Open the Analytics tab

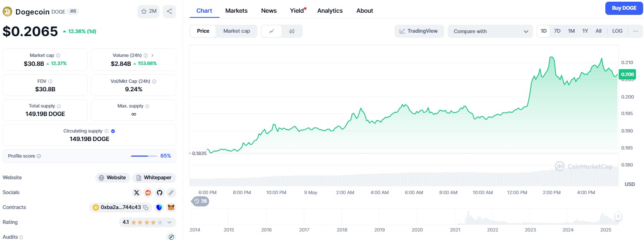pos(330,11)
